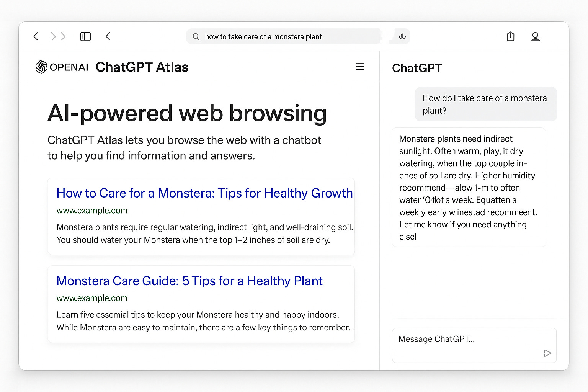The width and height of the screenshot is (588, 392).
Task: Click www.example.com under Monstera Care Guide
Action: click(x=92, y=298)
